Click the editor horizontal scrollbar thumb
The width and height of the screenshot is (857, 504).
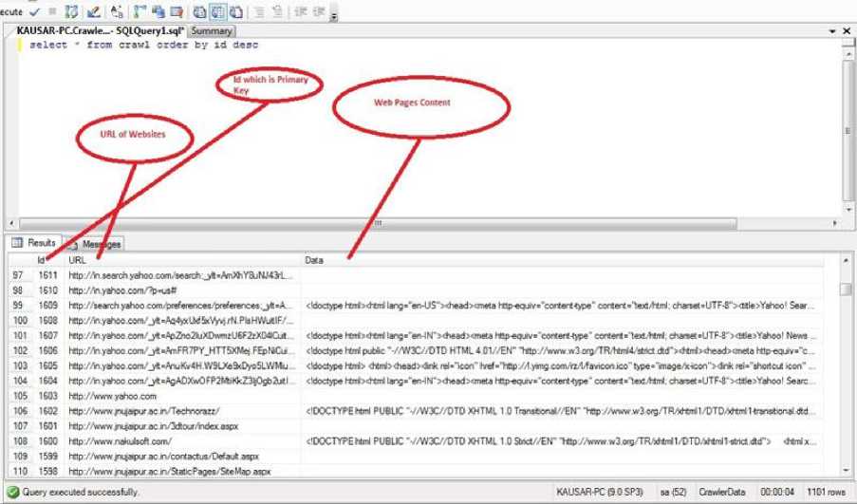coord(378,223)
